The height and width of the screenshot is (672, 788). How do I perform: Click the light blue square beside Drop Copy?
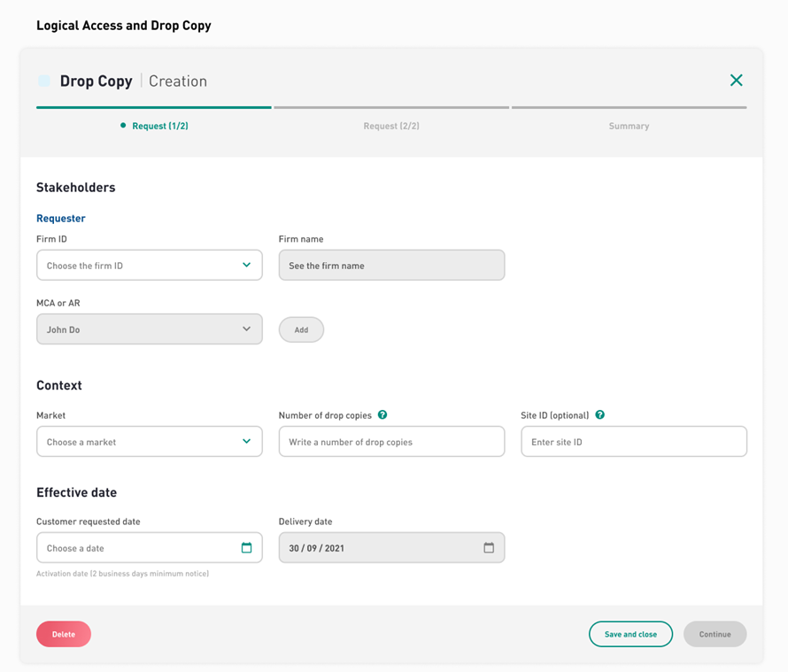[44, 81]
